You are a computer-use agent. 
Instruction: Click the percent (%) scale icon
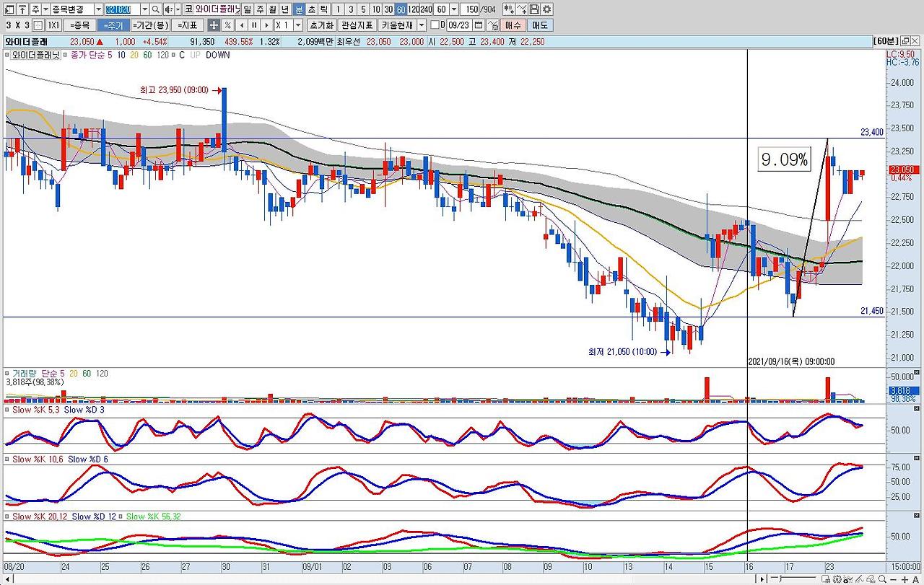click(228, 25)
